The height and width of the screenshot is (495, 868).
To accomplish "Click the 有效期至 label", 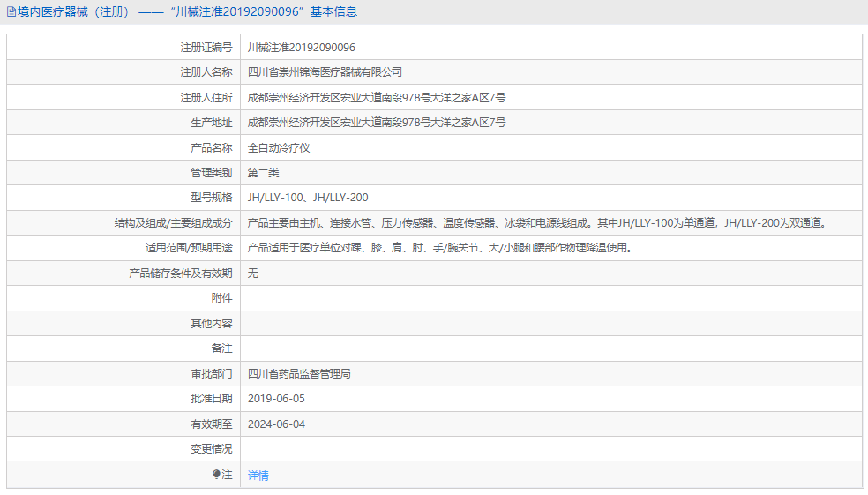I will pos(212,424).
